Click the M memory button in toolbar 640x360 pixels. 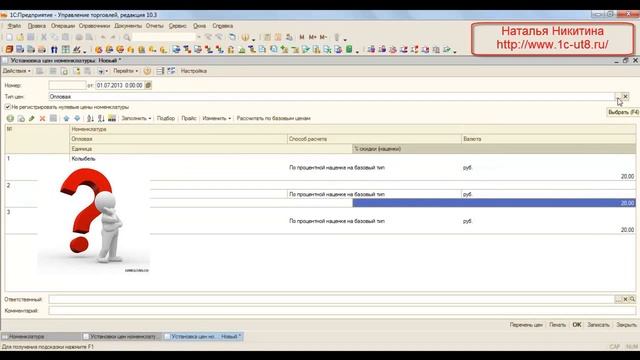pos(302,37)
